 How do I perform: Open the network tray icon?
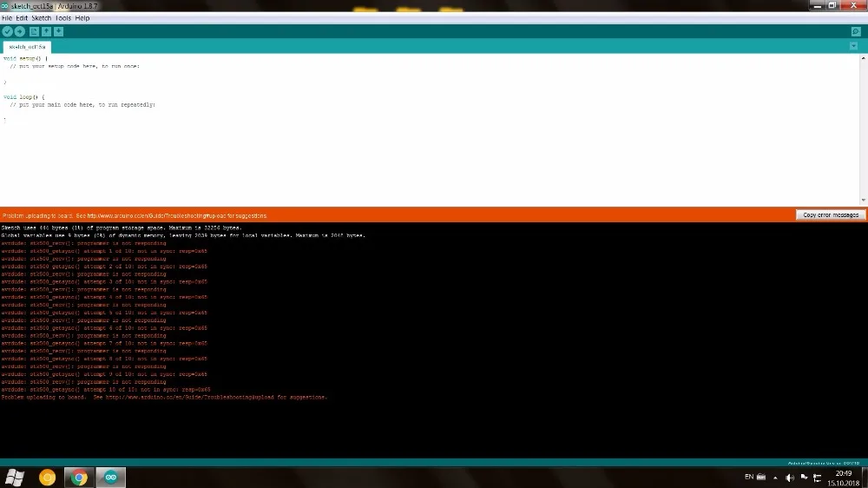[x=817, y=478]
